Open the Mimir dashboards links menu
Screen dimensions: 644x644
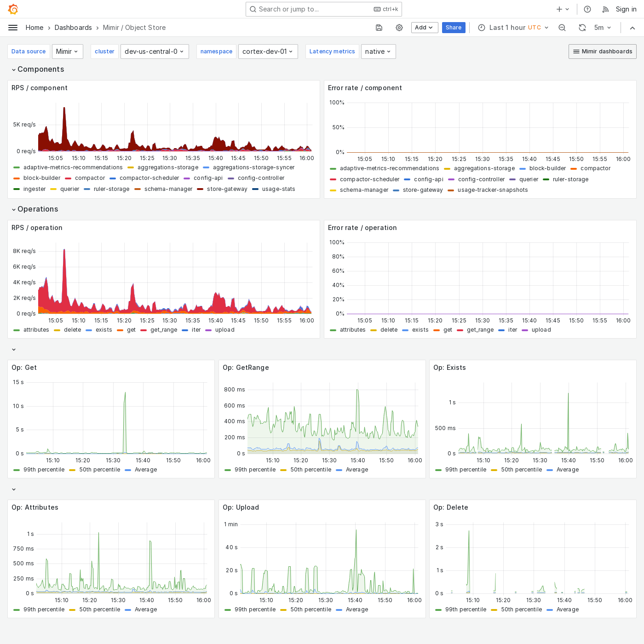[602, 52]
